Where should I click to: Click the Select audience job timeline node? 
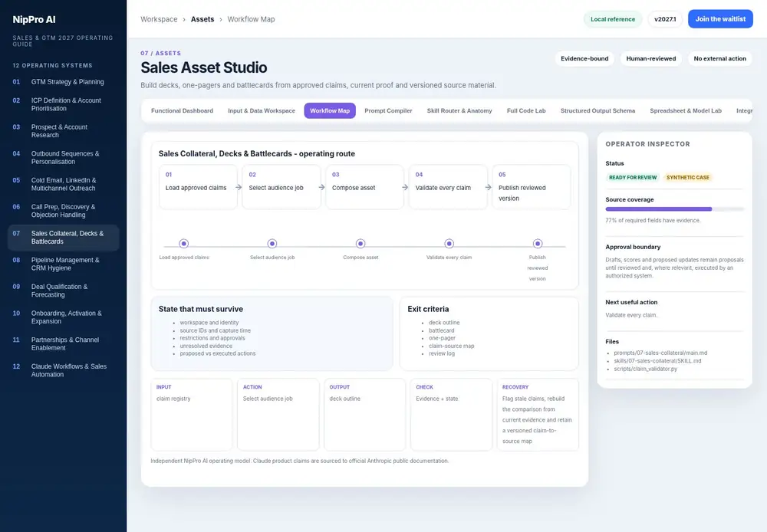[x=272, y=244]
